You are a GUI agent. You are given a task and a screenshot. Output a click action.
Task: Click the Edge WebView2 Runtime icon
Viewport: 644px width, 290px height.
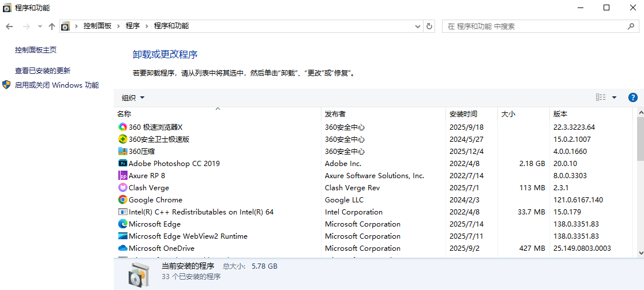(x=122, y=236)
